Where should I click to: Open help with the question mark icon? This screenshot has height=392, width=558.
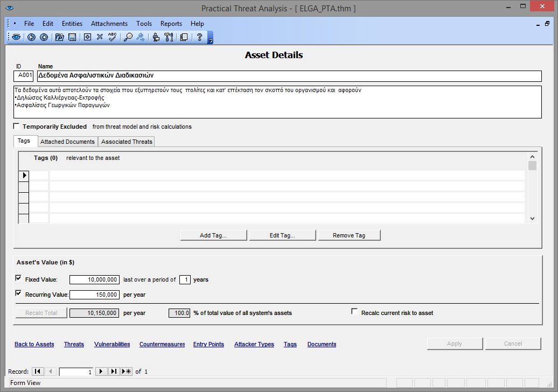click(x=200, y=37)
